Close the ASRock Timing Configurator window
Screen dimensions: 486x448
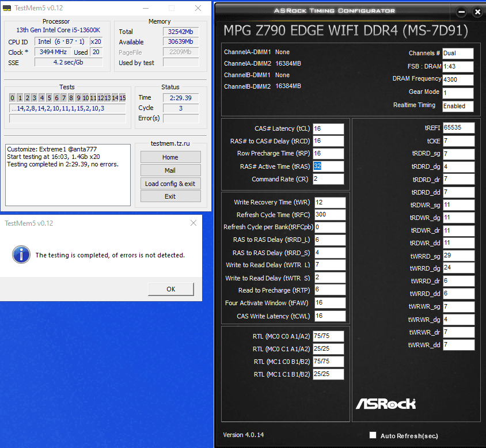(x=477, y=12)
